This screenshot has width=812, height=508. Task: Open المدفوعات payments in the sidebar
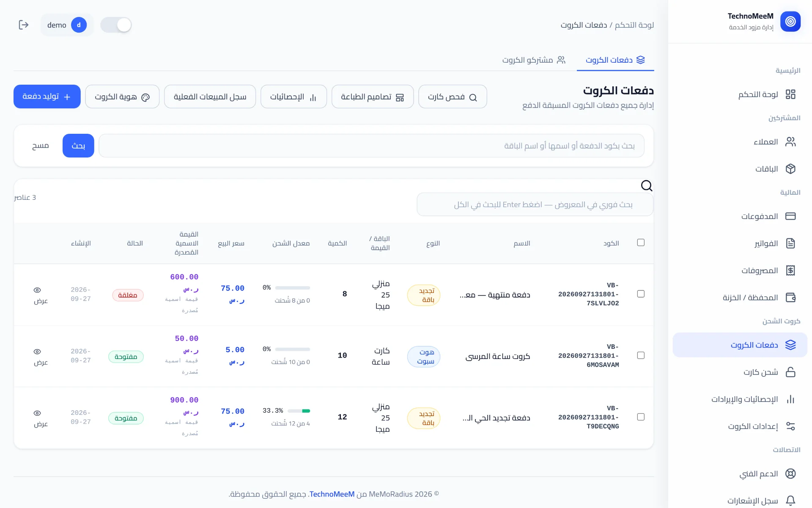(740, 216)
